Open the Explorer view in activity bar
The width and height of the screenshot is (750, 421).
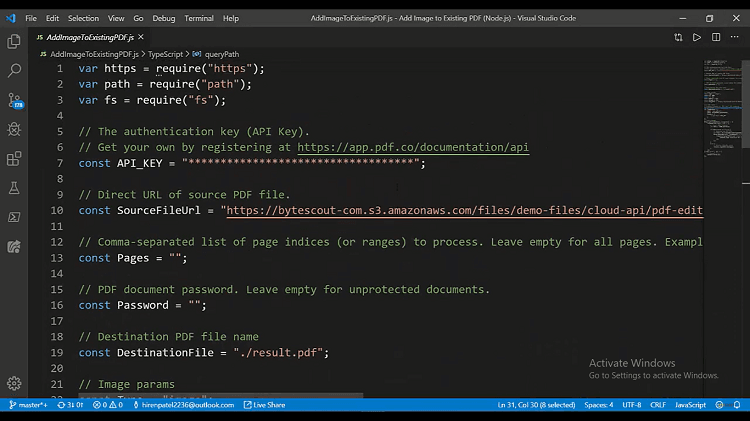click(14, 41)
